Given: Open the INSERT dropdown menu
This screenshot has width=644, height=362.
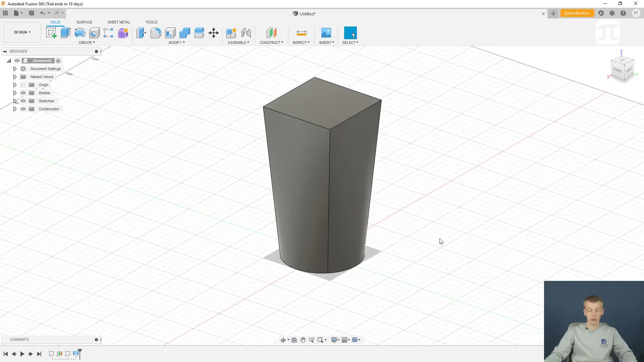Looking at the screenshot, I should (x=327, y=43).
